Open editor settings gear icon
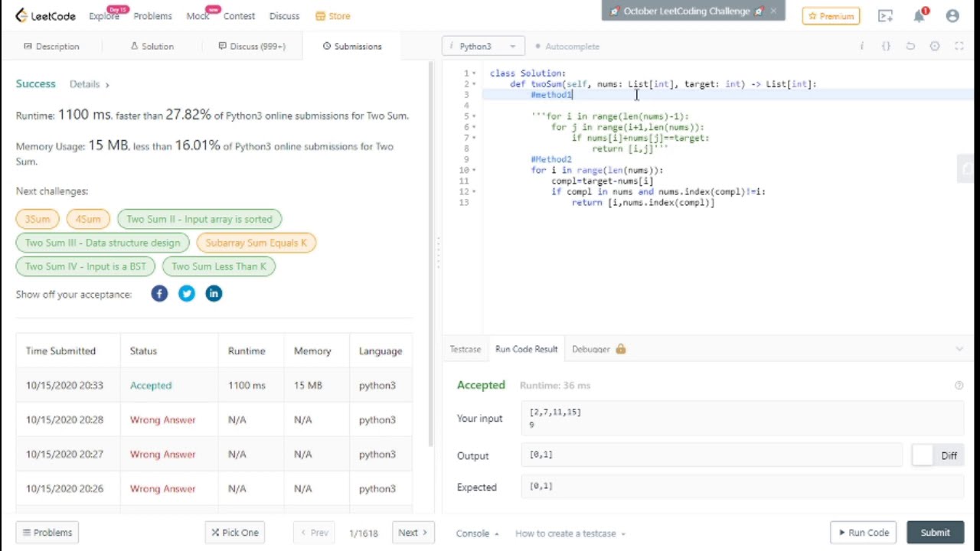This screenshot has height=551, width=980. pyautogui.click(x=935, y=47)
